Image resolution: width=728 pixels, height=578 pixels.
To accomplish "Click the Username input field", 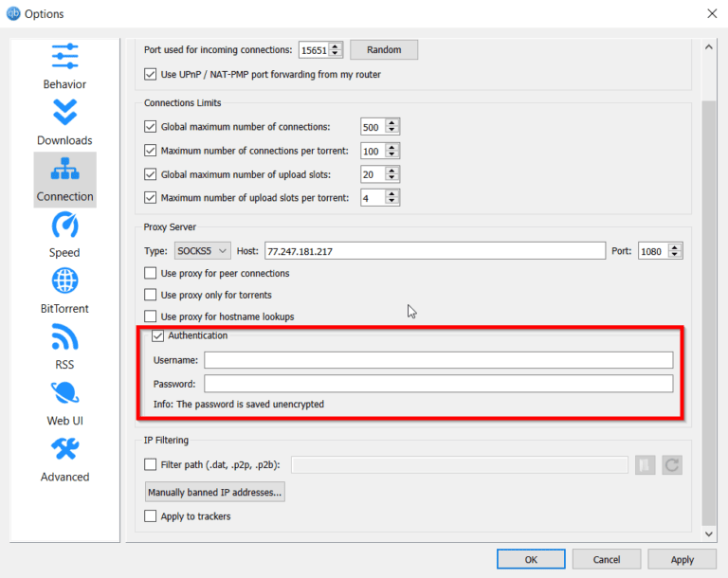I will (438, 360).
